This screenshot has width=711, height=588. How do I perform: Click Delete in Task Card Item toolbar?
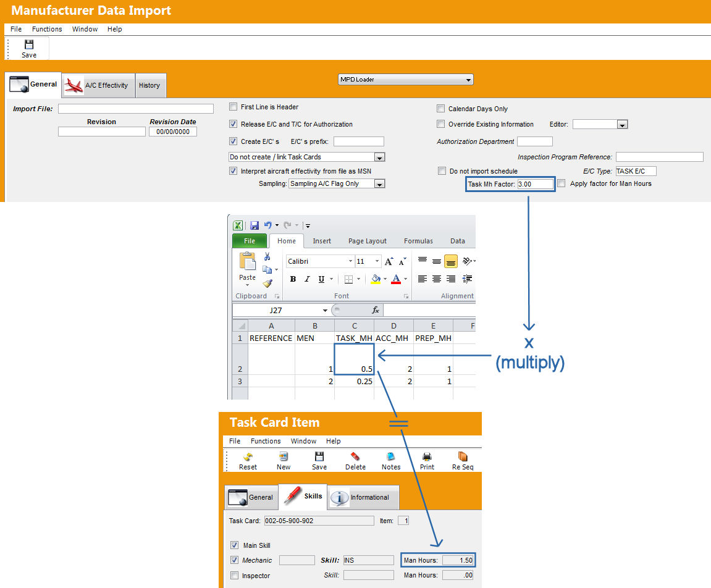pyautogui.click(x=356, y=461)
